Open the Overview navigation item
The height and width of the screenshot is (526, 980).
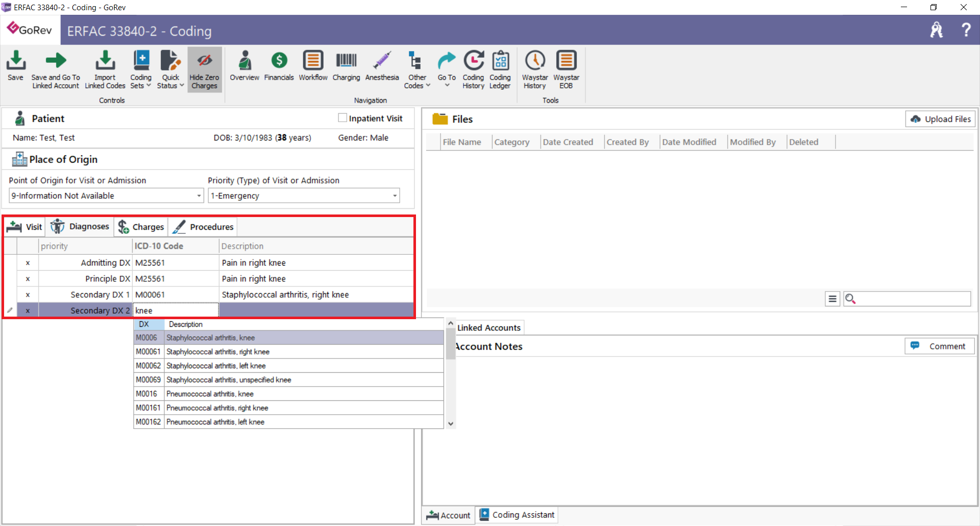coord(244,65)
